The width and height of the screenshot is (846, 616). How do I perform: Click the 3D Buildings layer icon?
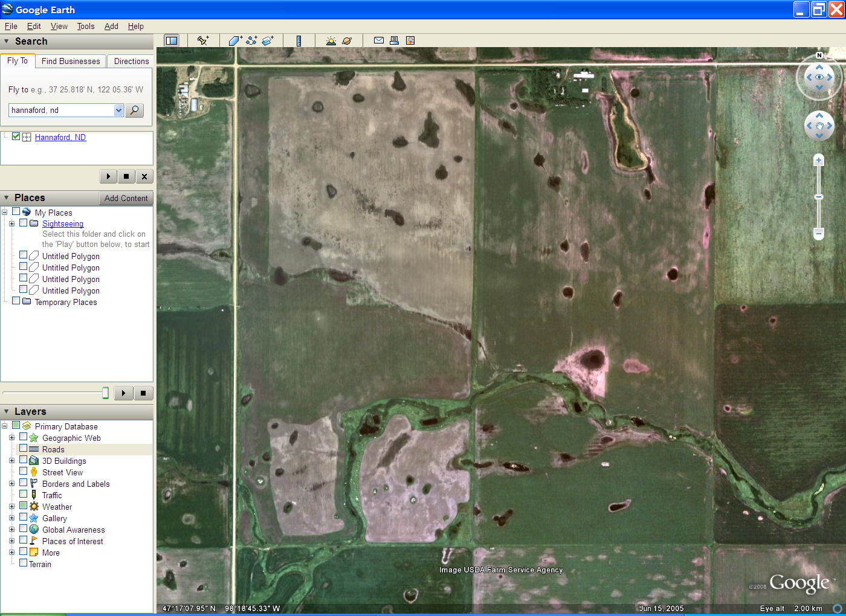click(34, 460)
